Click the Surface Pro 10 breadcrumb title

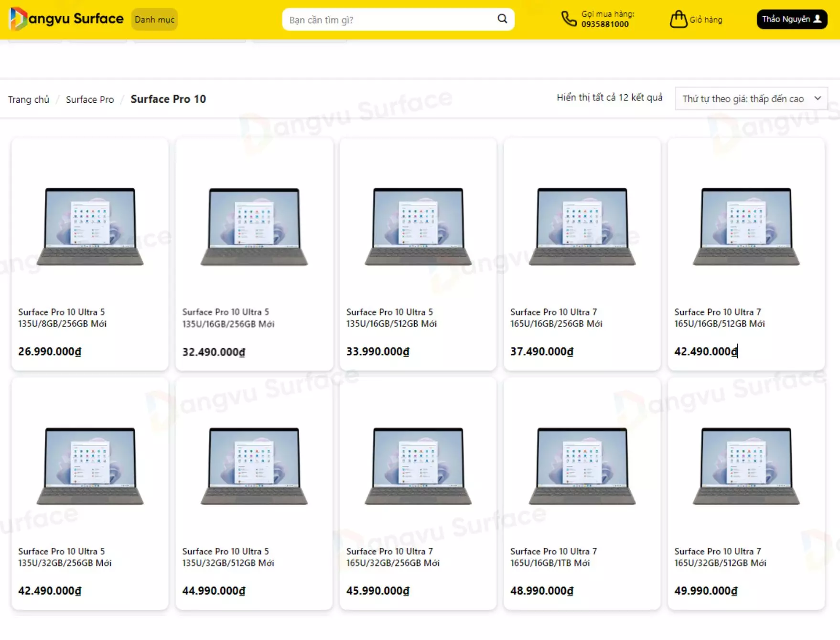click(x=168, y=99)
